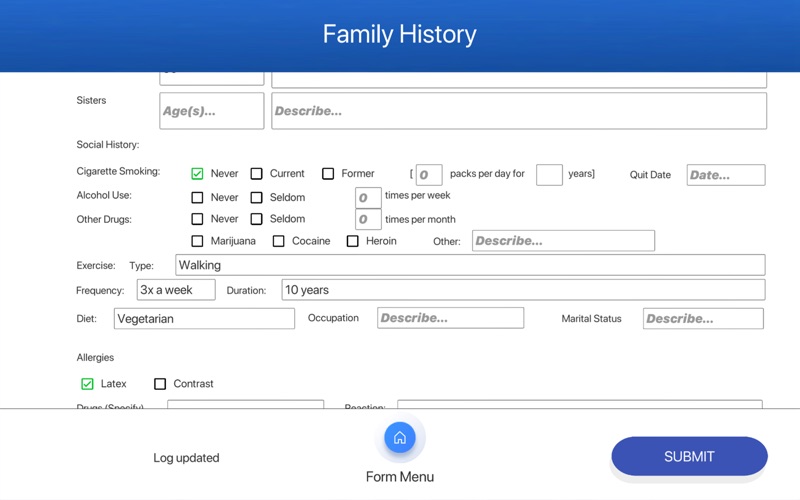Screen dimensions: 800x500
Task: Check Never for Alcohol Use
Action: 197,197
